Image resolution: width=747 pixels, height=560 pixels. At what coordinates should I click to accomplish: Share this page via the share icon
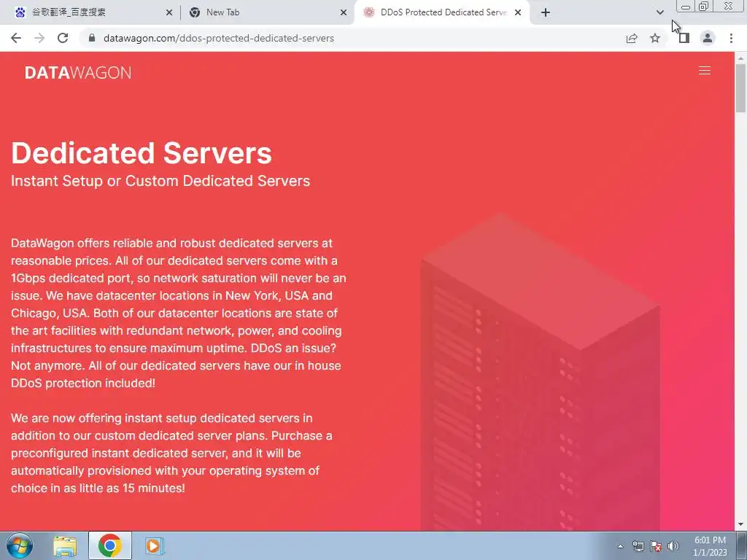click(632, 38)
